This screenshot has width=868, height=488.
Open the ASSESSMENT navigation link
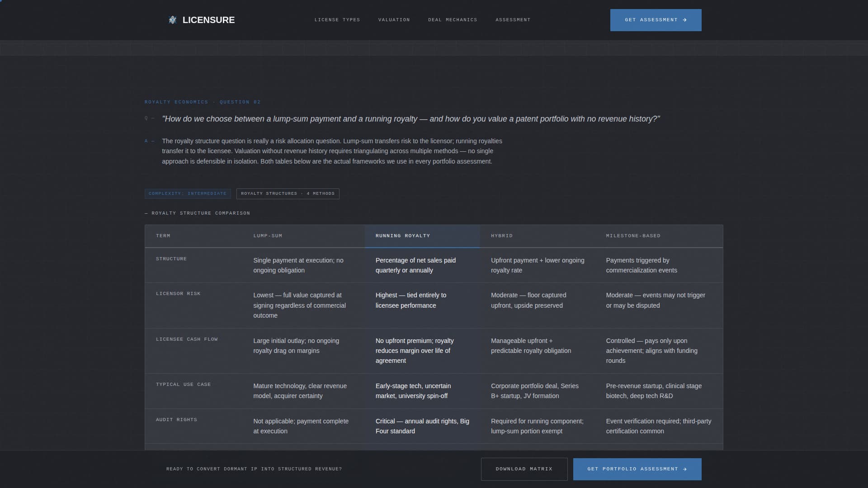click(x=513, y=20)
